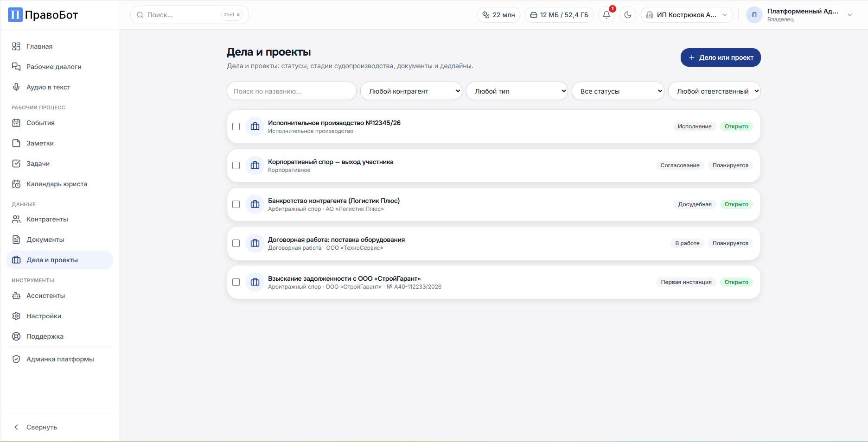Click the События calendar icon
The width and height of the screenshot is (868, 442).
coord(16,123)
